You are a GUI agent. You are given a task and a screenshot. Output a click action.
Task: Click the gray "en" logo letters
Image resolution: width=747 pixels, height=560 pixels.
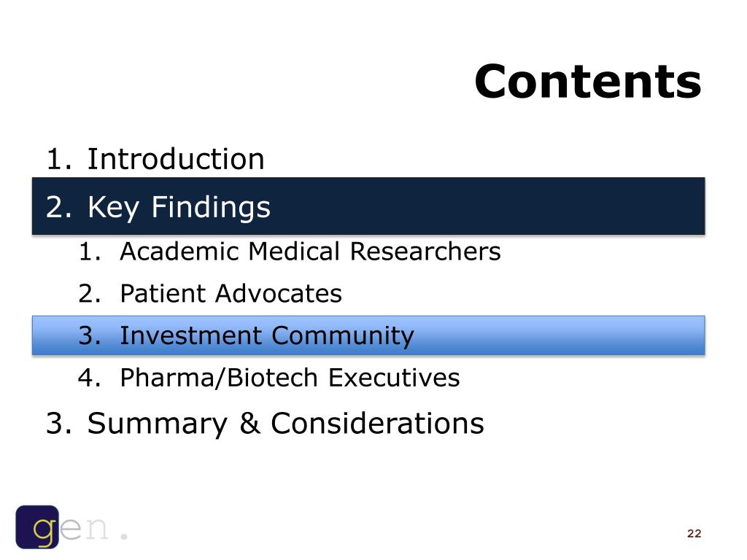click(x=84, y=528)
